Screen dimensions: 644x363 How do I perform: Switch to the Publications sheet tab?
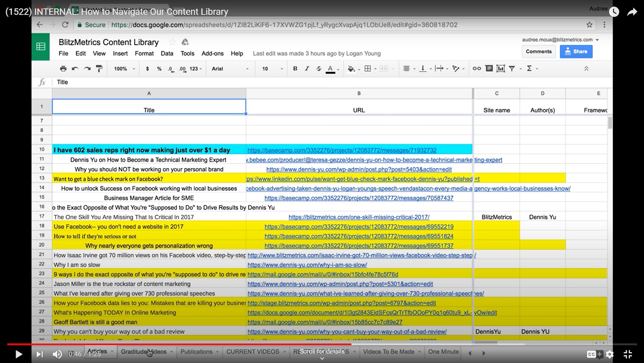[x=196, y=352]
